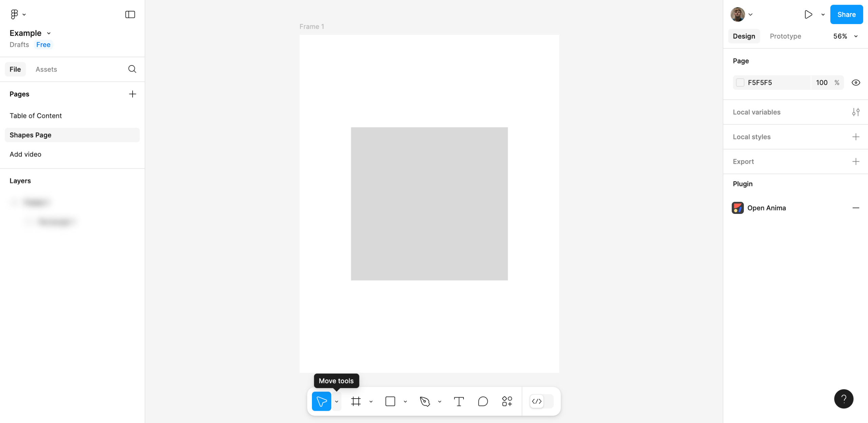Toggle page background visibility eye icon

pos(855,83)
